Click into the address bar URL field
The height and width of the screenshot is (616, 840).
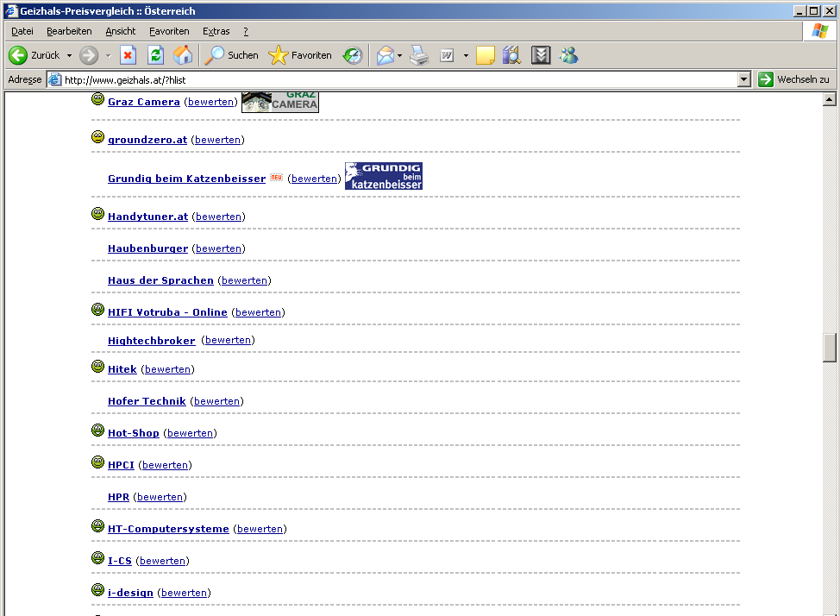[x=399, y=80]
